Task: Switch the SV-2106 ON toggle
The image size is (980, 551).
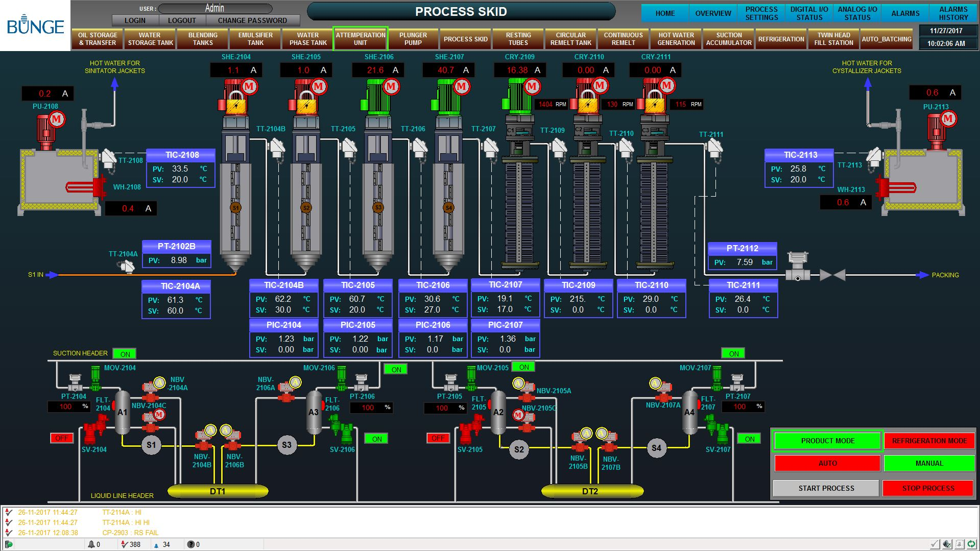Action: [376, 439]
